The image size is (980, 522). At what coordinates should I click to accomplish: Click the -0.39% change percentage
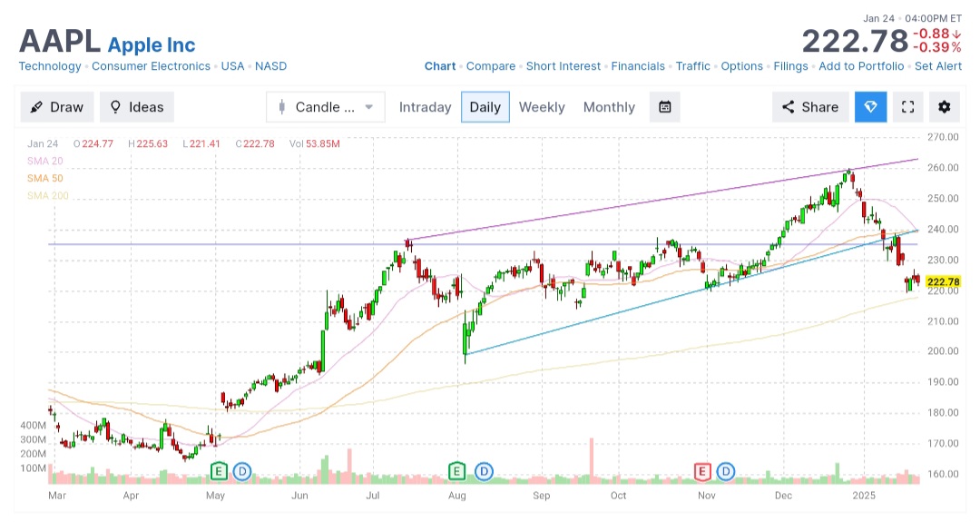(x=936, y=47)
